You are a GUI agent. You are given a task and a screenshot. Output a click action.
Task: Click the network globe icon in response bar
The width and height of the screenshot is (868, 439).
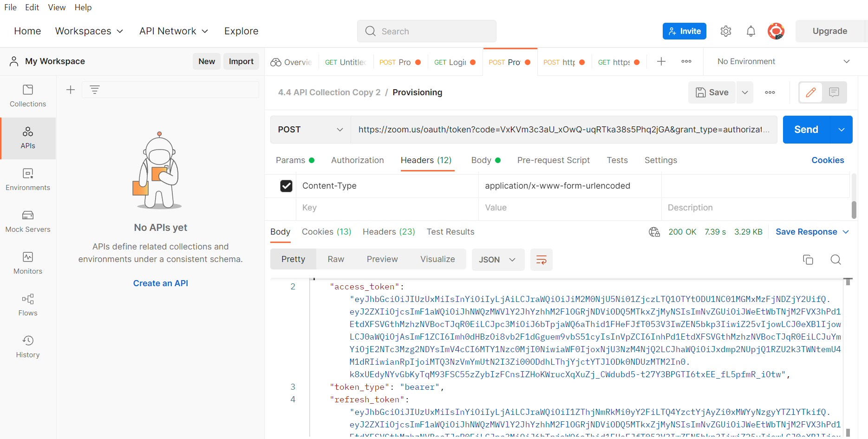pyautogui.click(x=654, y=232)
